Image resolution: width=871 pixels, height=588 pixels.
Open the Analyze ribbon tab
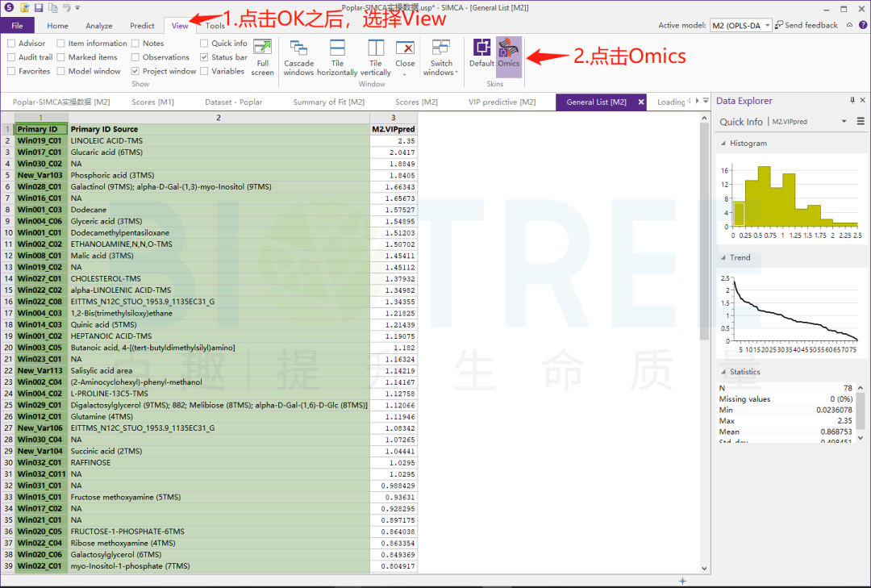pos(99,26)
